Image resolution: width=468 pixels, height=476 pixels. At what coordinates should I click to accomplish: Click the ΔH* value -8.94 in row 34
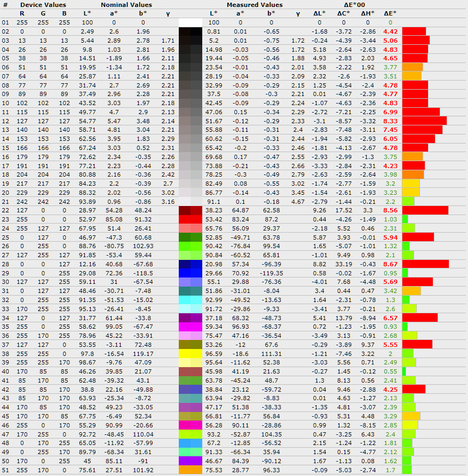coord(368,318)
